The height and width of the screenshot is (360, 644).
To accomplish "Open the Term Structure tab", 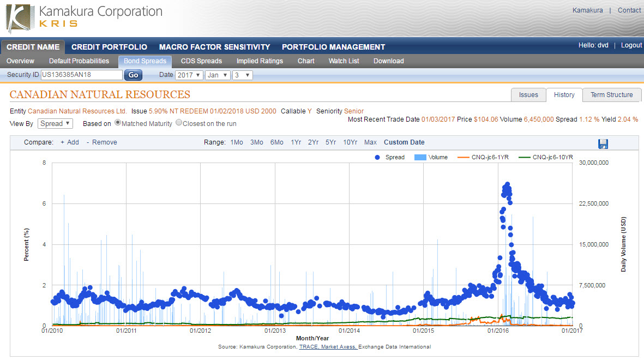I will [611, 94].
